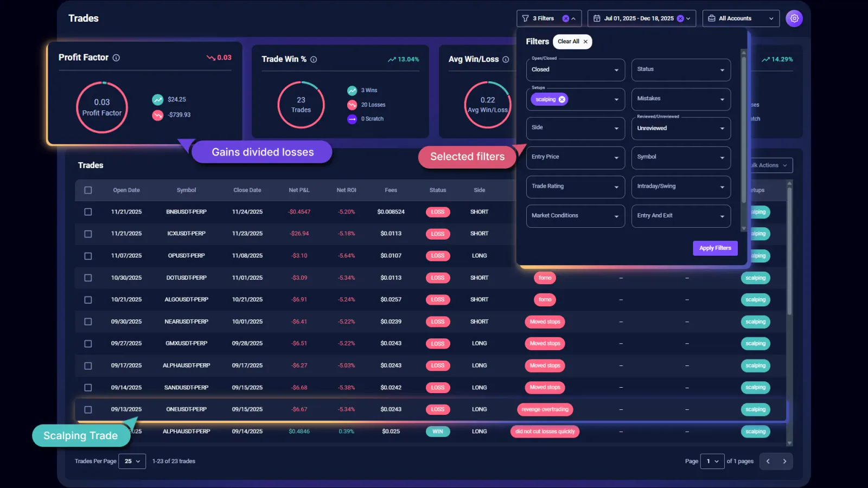
Task: Open the Market Conditions dropdown
Action: [x=576, y=216]
